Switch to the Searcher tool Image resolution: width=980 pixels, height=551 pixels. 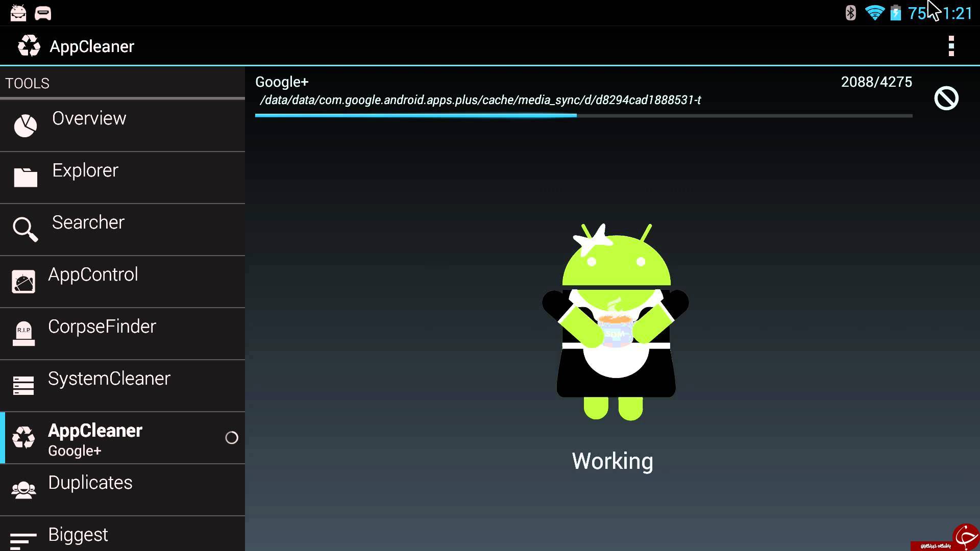[x=122, y=230]
